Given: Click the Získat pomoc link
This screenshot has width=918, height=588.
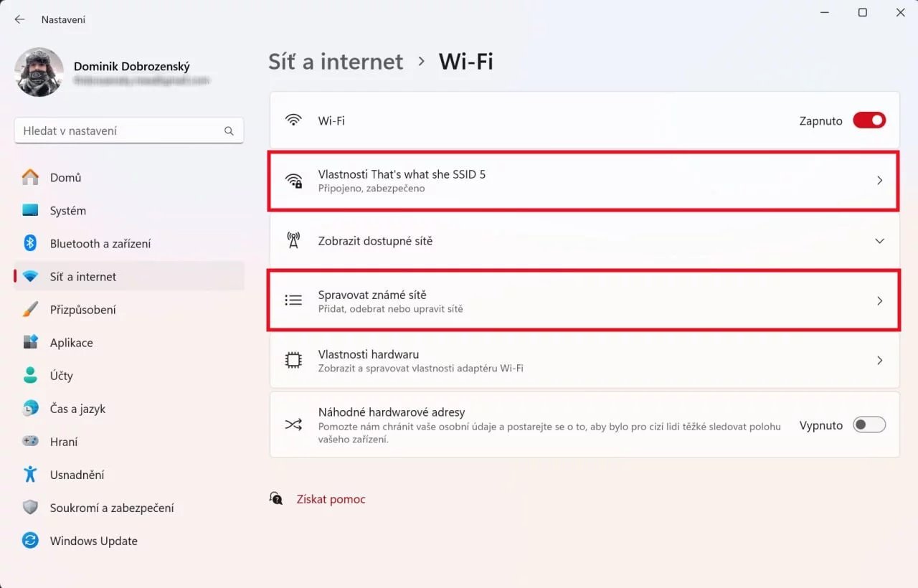Looking at the screenshot, I should [331, 499].
